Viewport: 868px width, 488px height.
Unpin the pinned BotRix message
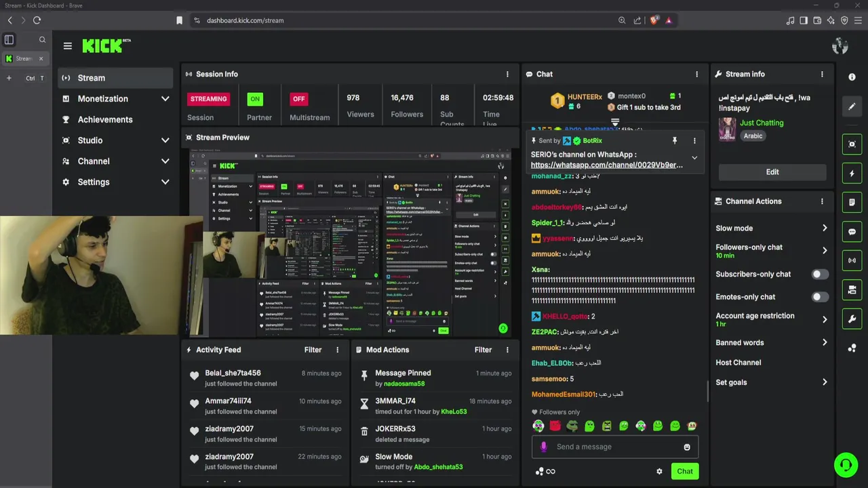pos(674,140)
